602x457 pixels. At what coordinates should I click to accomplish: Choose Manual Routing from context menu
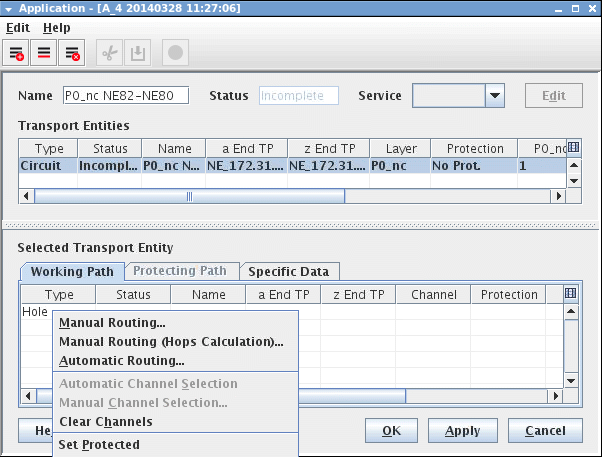[112, 322]
